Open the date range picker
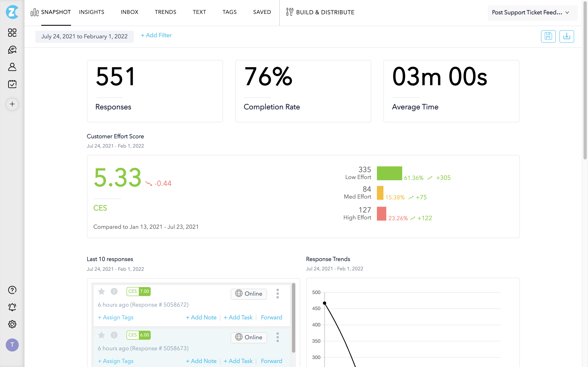 point(84,36)
